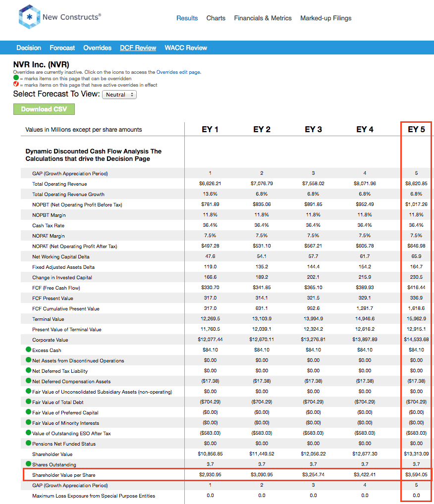Click EY 1 shareholder value $10,856.85
This screenshot has height=504, width=434.
(x=210, y=454)
